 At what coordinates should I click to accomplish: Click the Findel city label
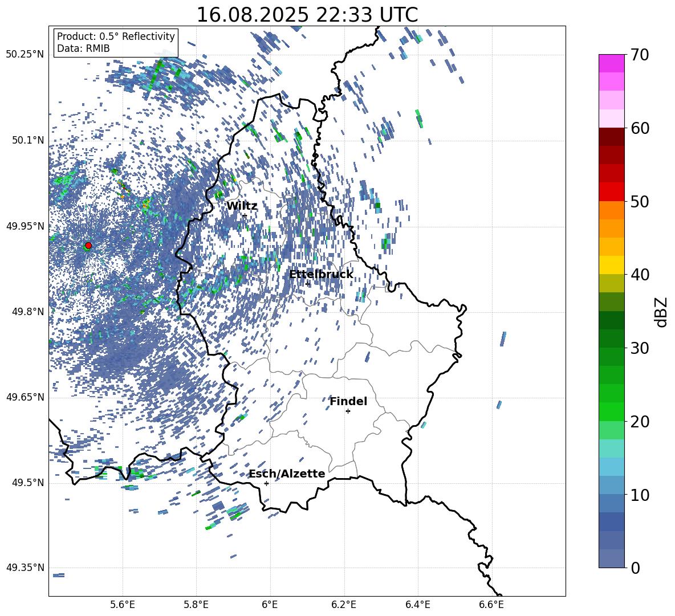click(348, 401)
